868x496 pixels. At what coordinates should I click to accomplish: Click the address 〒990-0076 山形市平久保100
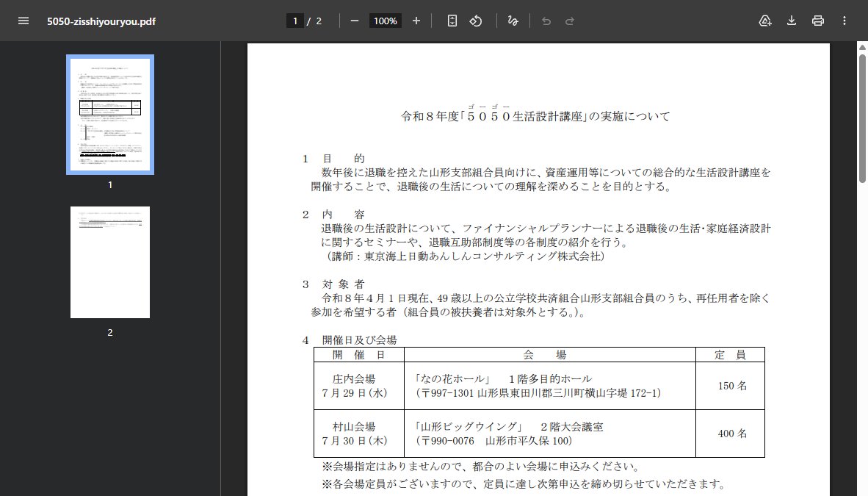(493, 441)
